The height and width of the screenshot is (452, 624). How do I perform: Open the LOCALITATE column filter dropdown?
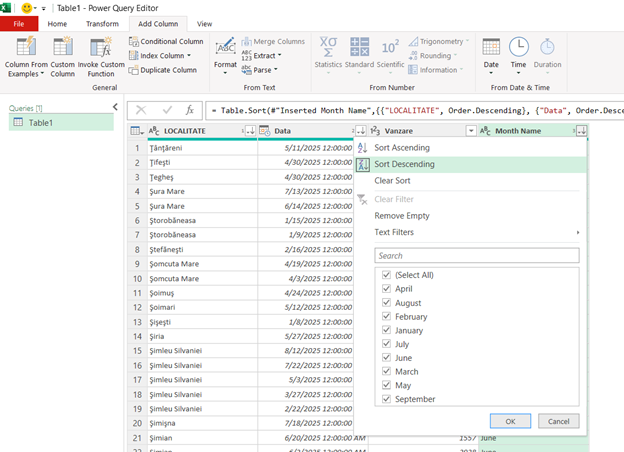tap(250, 131)
